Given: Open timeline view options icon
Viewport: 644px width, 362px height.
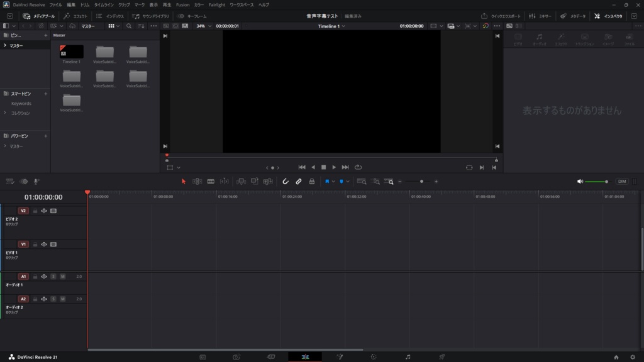Looking at the screenshot, I should coord(10,182).
